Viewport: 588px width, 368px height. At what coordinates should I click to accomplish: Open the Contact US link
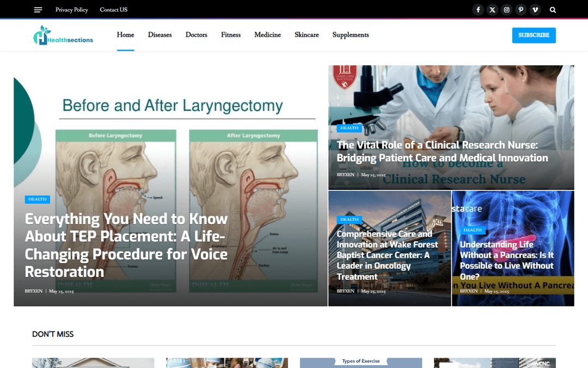(114, 10)
